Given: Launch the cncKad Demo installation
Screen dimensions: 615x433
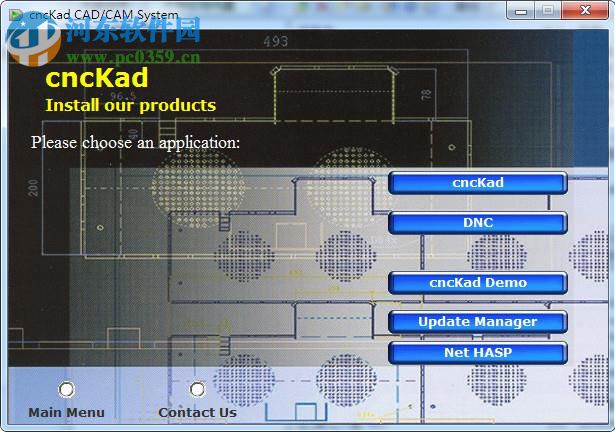Looking at the screenshot, I should [x=478, y=283].
